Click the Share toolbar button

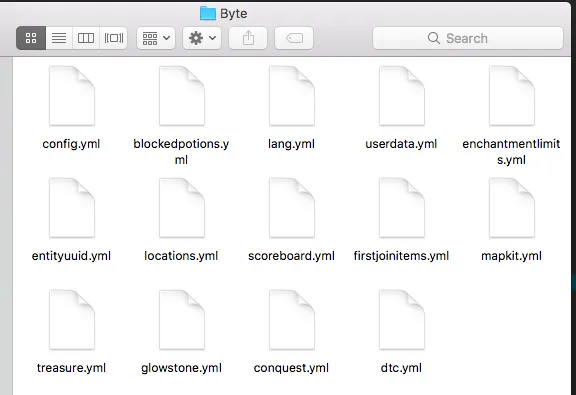[248, 38]
